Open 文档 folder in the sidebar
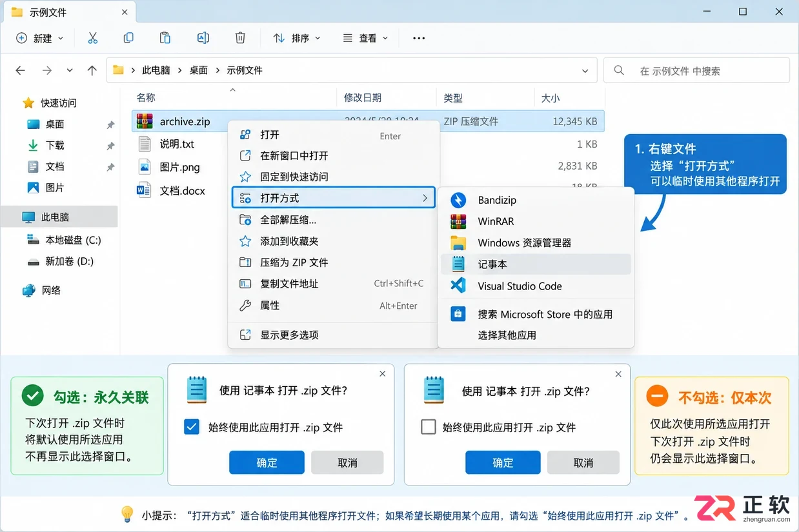 click(55, 166)
